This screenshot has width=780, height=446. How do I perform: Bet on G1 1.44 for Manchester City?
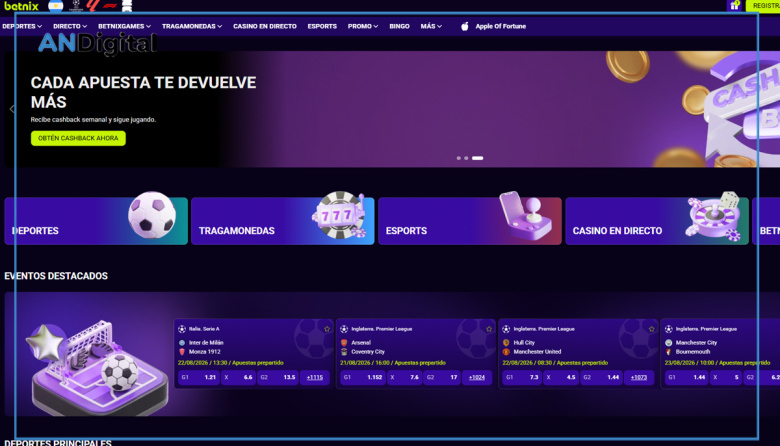(686, 377)
